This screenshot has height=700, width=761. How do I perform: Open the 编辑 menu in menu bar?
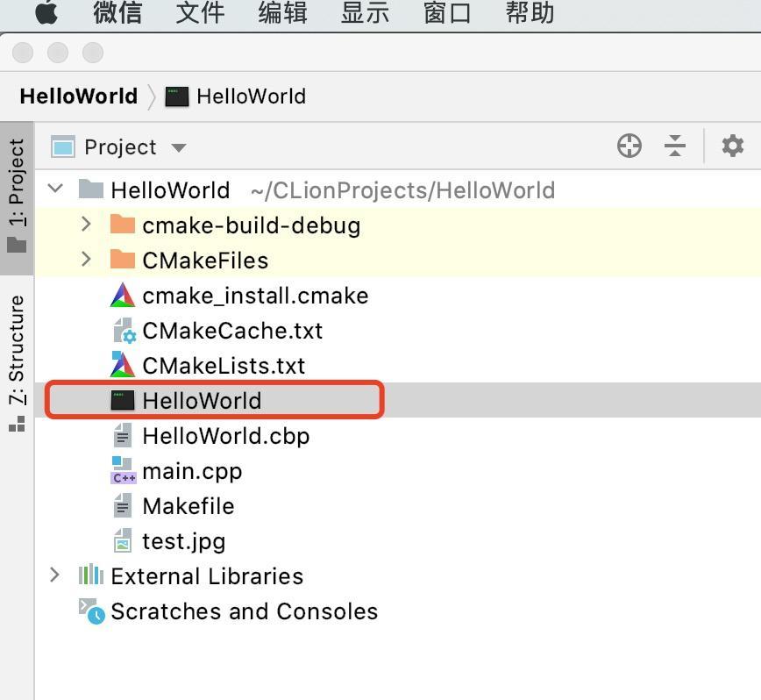tap(282, 13)
